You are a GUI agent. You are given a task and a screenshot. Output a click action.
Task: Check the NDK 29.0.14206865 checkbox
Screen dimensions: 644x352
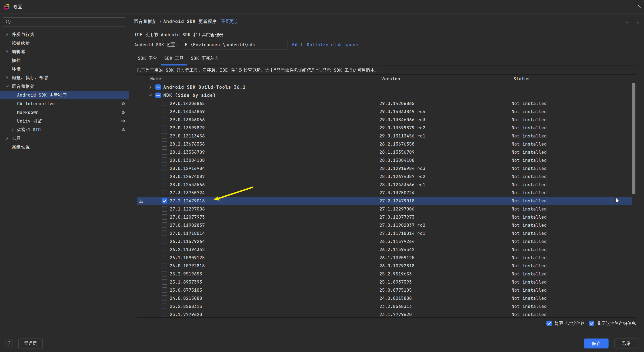tap(164, 103)
